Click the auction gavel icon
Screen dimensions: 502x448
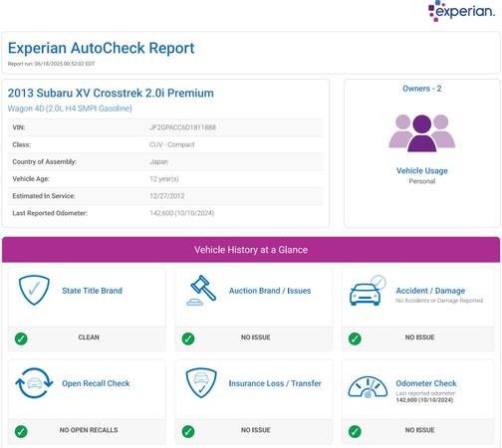pyautogui.click(x=201, y=291)
